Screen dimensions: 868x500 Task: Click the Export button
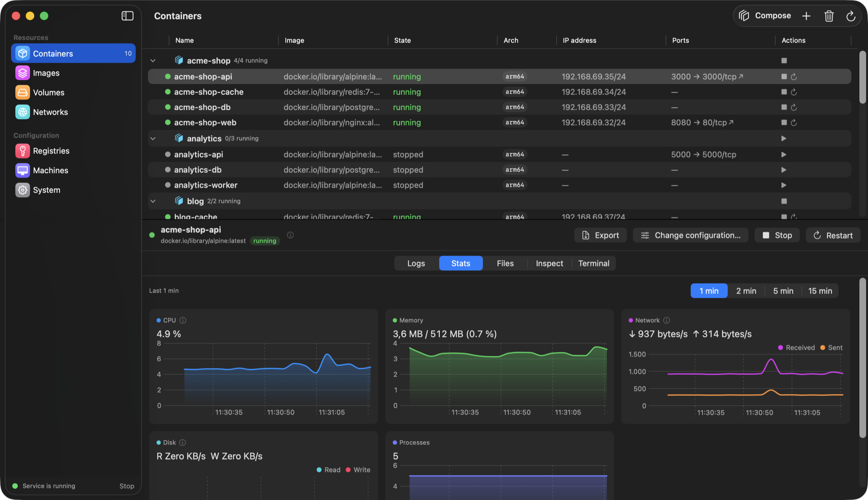pos(600,235)
